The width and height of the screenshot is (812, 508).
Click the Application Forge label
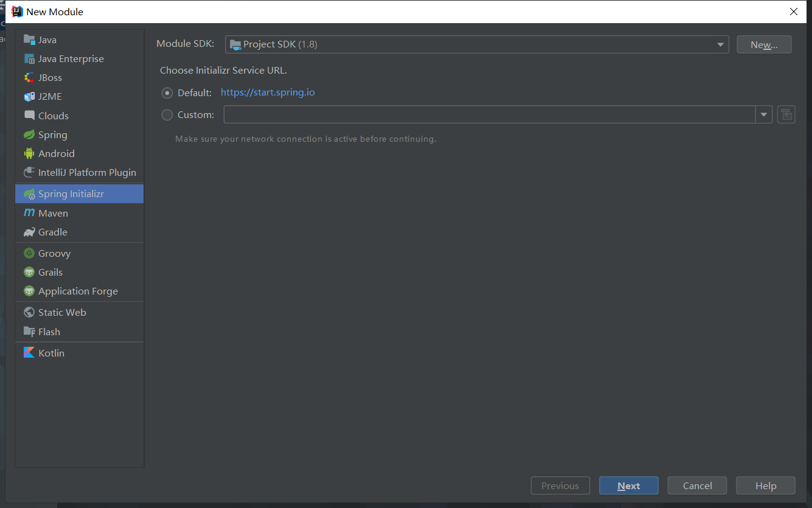(x=78, y=291)
